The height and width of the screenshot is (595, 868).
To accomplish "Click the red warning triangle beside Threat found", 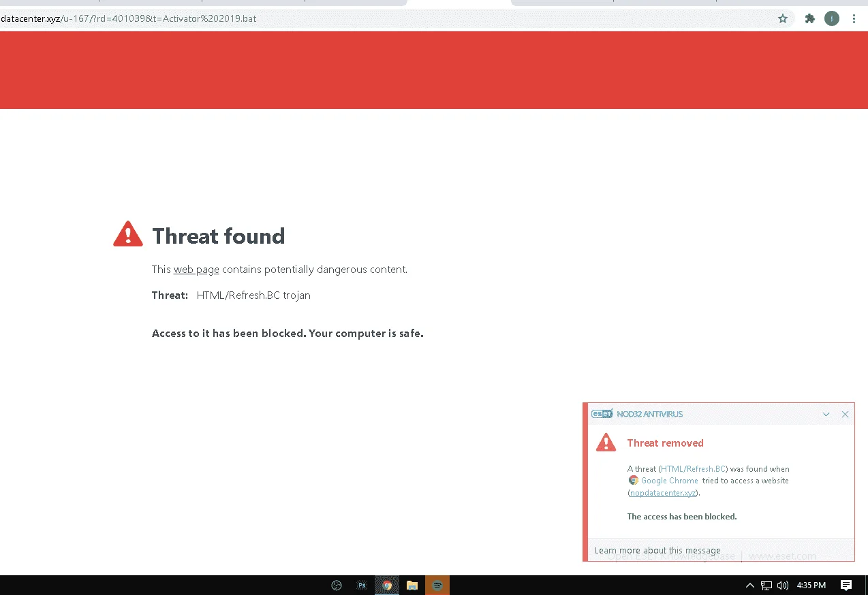I will (x=128, y=234).
